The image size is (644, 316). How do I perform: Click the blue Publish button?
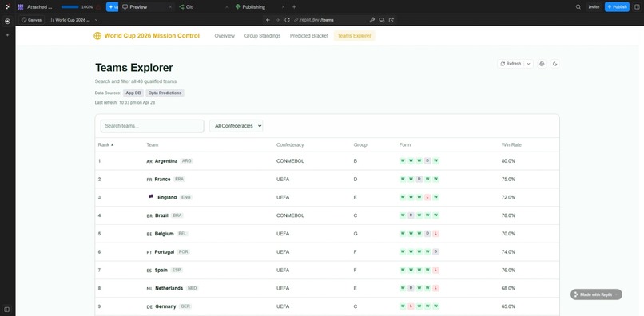617,7
